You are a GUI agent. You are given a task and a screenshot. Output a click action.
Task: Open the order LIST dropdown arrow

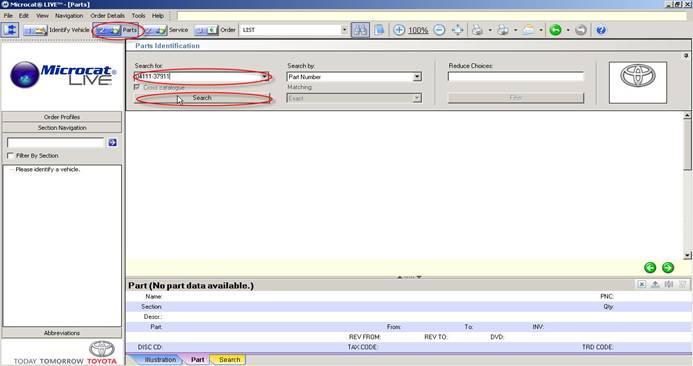click(344, 30)
